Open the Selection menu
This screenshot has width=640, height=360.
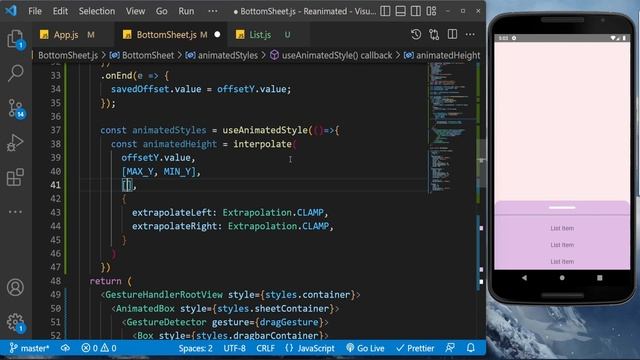[97, 11]
